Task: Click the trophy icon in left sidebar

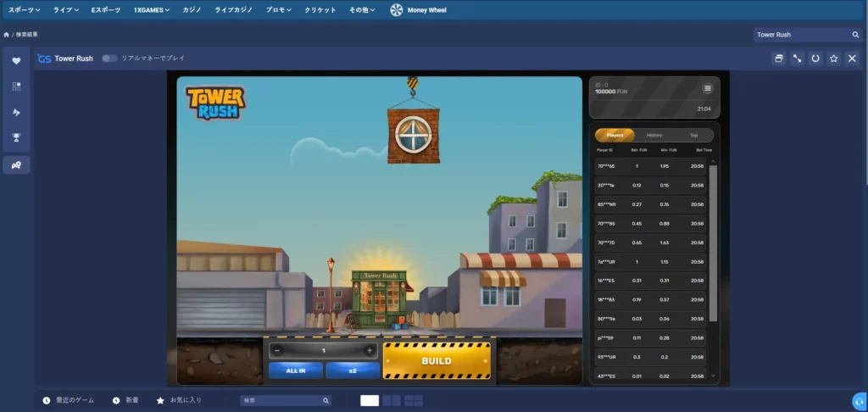Action: point(16,136)
